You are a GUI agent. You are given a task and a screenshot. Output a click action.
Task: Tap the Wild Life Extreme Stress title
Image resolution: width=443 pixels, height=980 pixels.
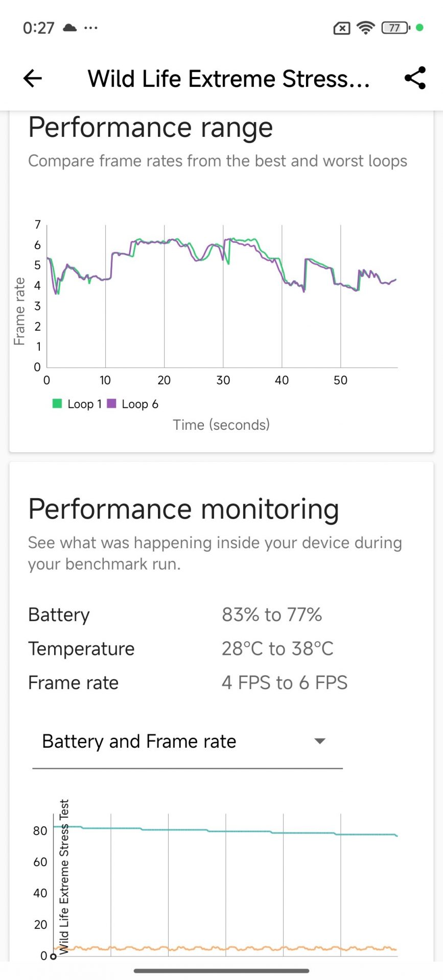click(x=228, y=79)
